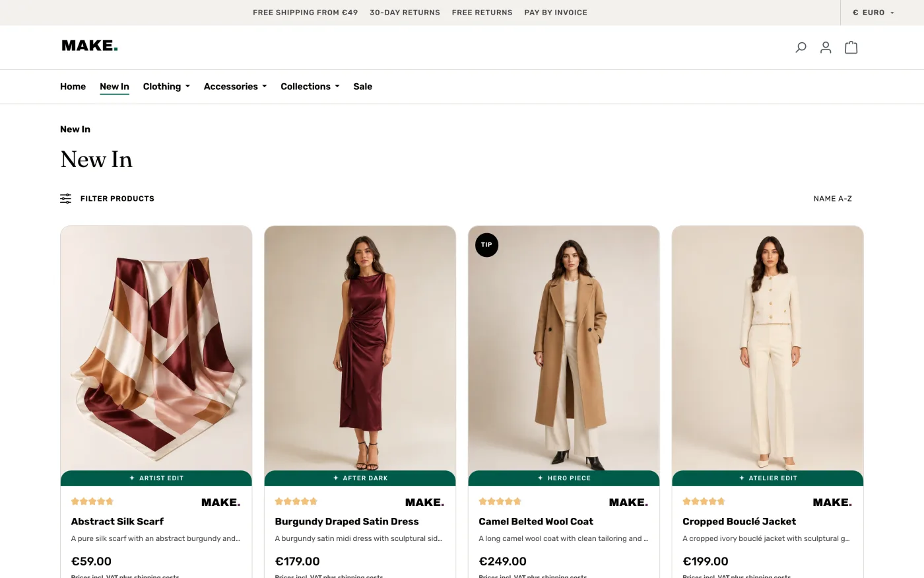Click the After Dark label bar
This screenshot has height=578, width=924.
tap(360, 478)
